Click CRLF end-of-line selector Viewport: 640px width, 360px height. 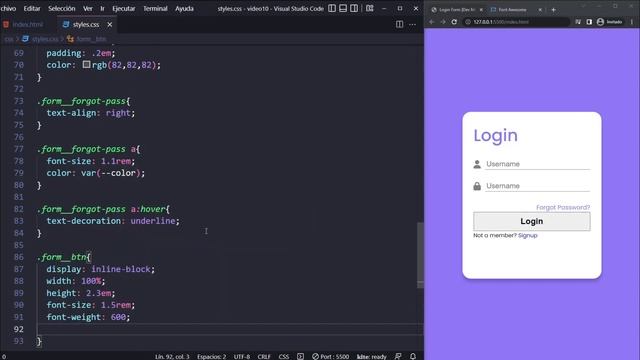tap(264, 356)
